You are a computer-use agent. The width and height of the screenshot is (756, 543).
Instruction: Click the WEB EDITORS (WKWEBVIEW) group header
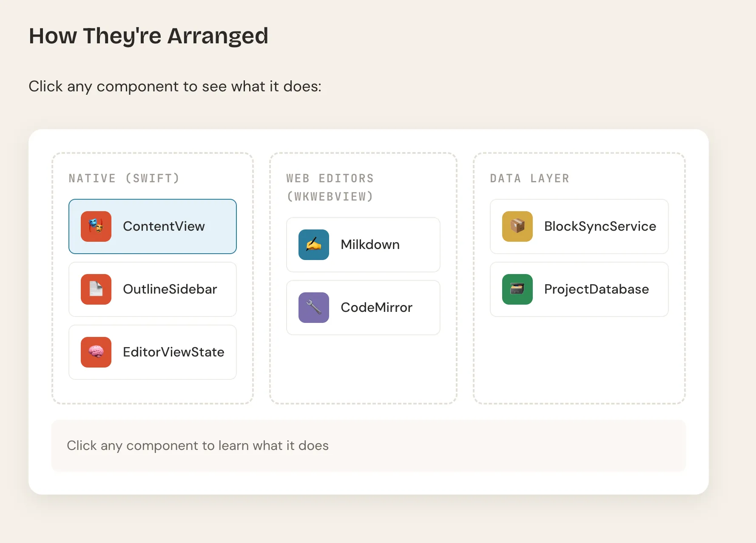point(330,187)
